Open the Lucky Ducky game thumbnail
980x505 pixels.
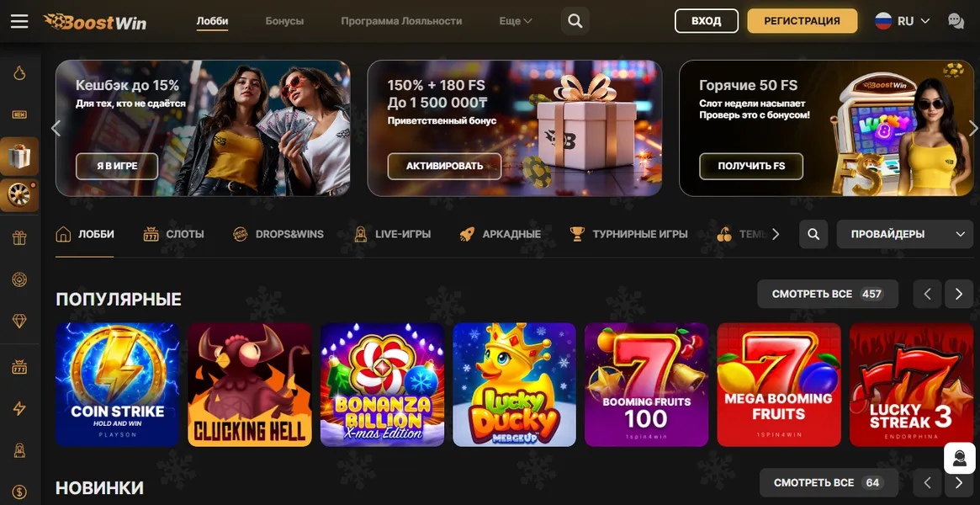[x=514, y=385]
